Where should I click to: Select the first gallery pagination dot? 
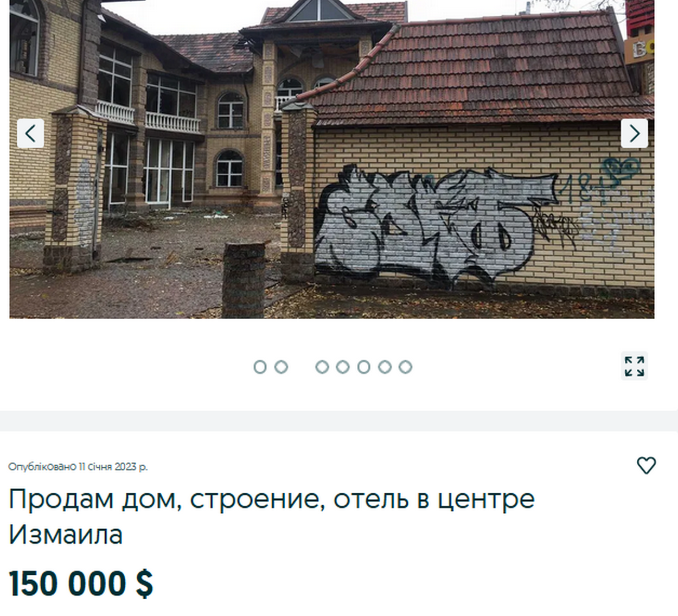click(x=260, y=367)
